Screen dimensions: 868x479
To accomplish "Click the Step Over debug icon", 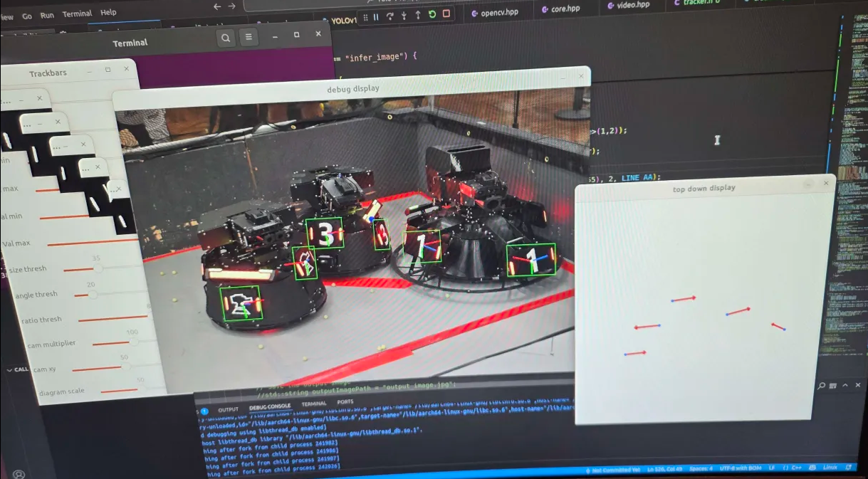I will click(x=389, y=16).
